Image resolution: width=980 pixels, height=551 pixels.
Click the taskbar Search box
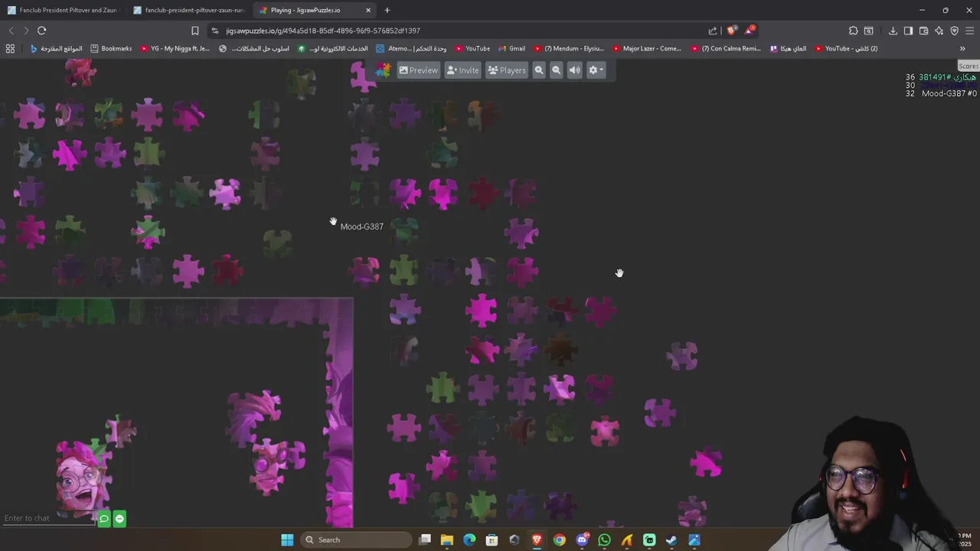point(356,540)
